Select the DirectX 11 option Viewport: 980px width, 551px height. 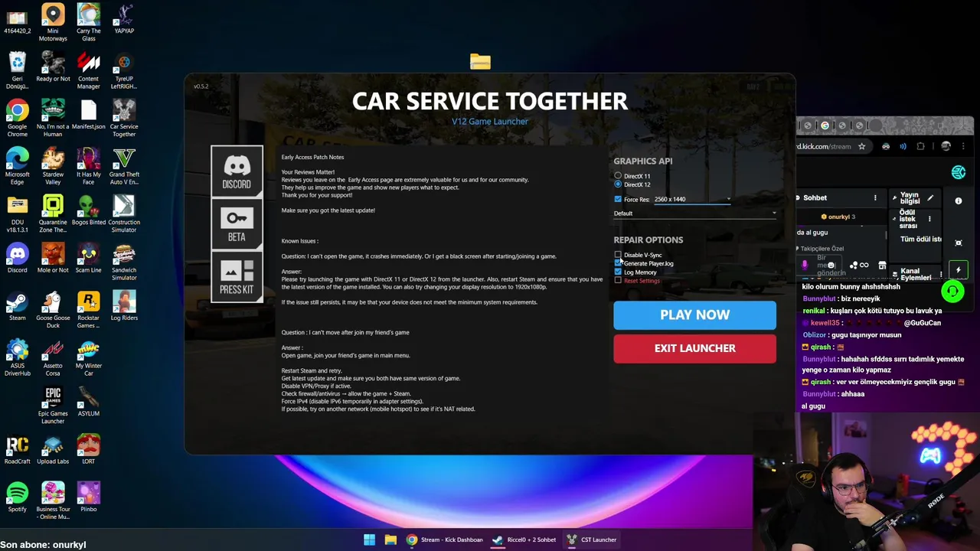pos(618,176)
